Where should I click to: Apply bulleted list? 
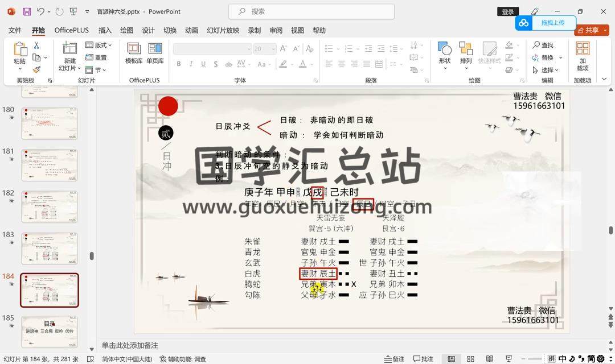point(329,48)
